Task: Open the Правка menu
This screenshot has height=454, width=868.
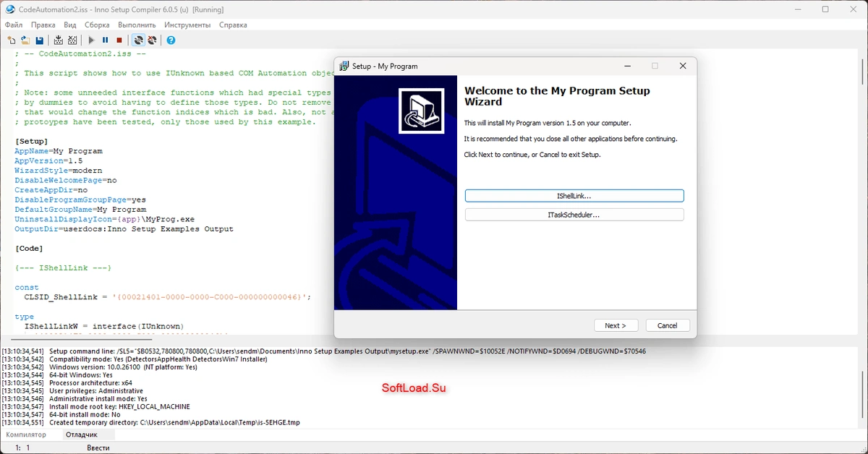Action: (43, 25)
